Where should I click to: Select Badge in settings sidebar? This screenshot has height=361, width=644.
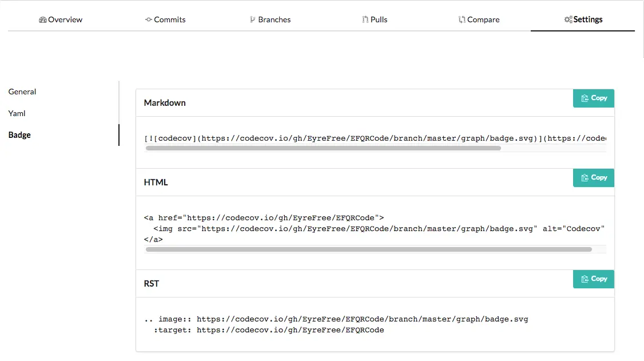point(19,134)
